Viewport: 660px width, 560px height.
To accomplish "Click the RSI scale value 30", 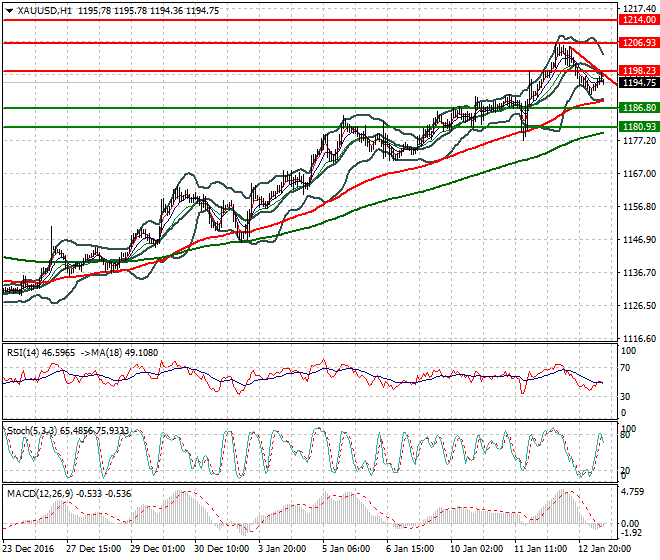I will 625,397.
